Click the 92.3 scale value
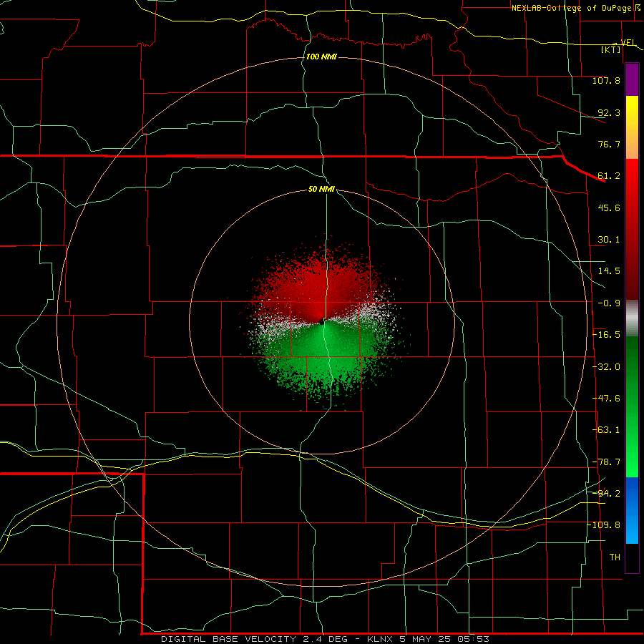Screen dimensions: 644x644 [609, 112]
